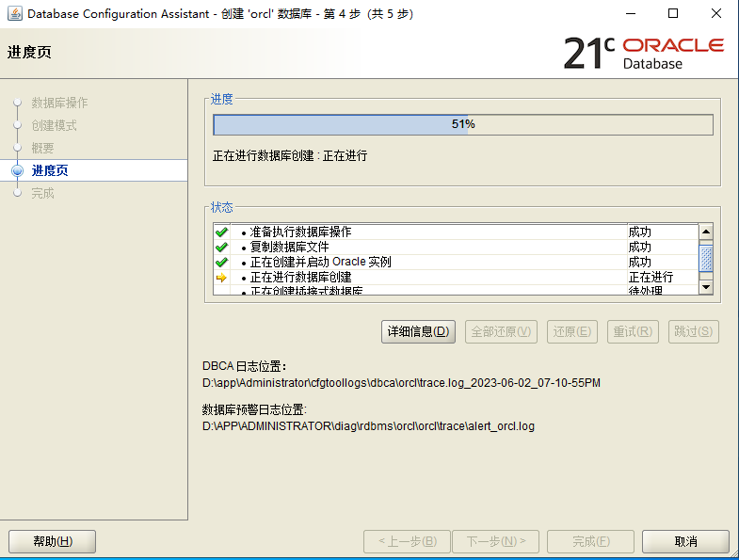
Task: Click the 还原(E) button
Action: click(572, 332)
